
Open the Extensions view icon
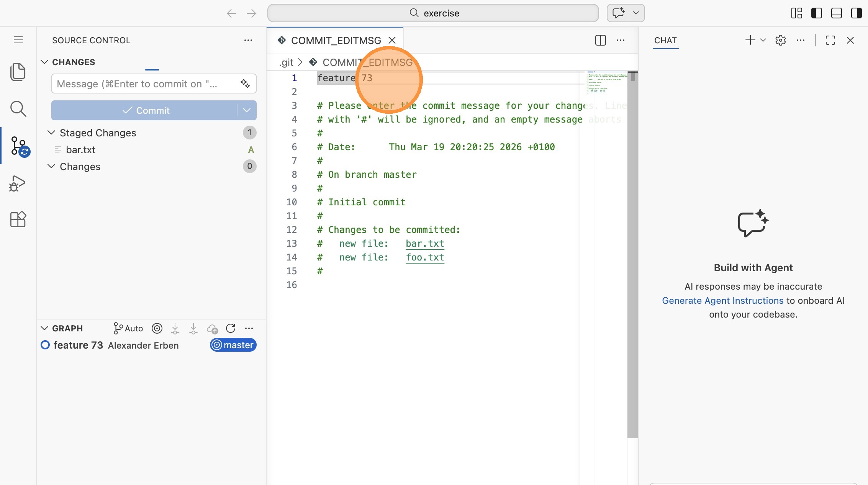pyautogui.click(x=18, y=220)
